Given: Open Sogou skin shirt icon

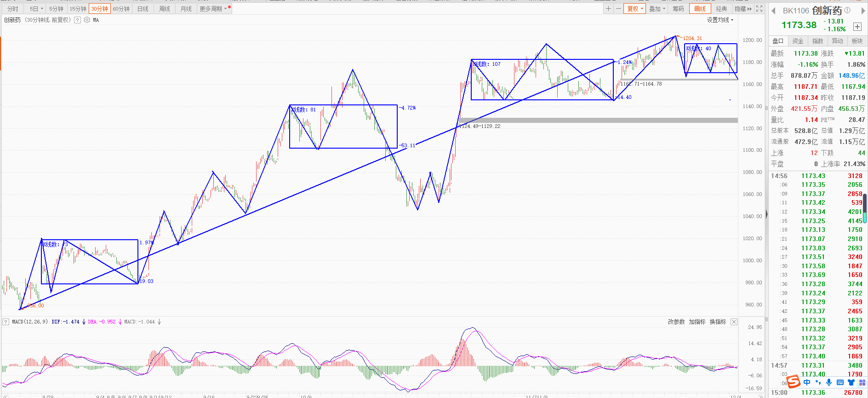Looking at the screenshot, I should tap(851, 382).
